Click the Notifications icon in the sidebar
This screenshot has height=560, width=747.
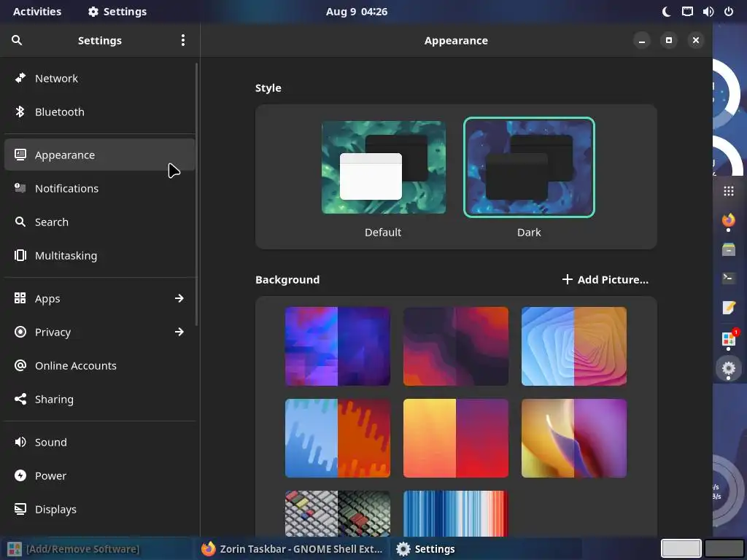[20, 188]
